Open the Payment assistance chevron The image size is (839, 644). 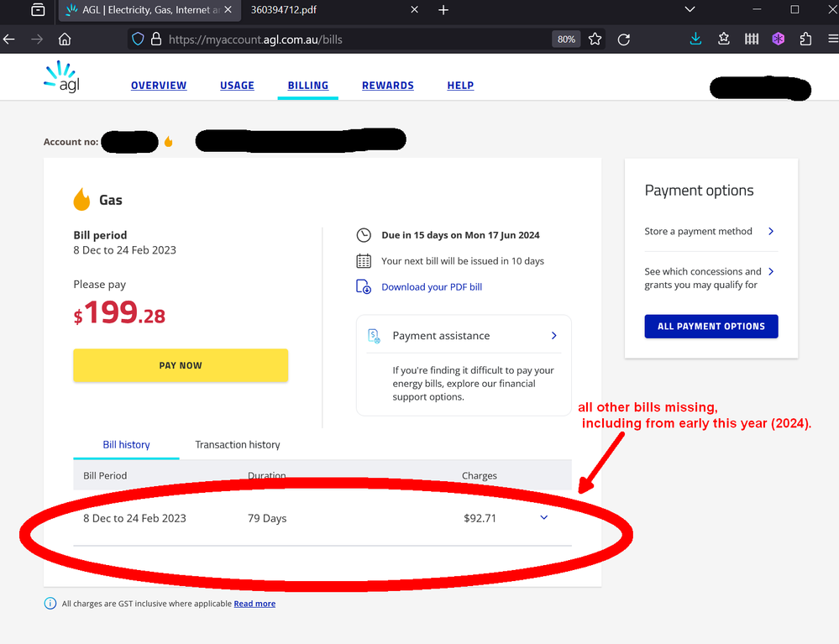click(554, 336)
